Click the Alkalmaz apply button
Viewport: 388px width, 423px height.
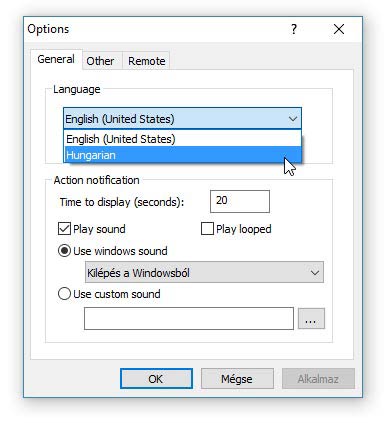pyautogui.click(x=318, y=379)
